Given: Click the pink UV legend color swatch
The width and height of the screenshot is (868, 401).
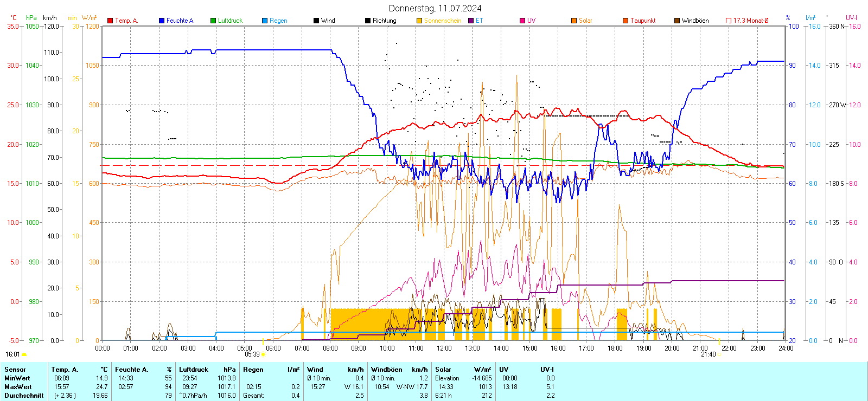Looking at the screenshot, I should (522, 21).
